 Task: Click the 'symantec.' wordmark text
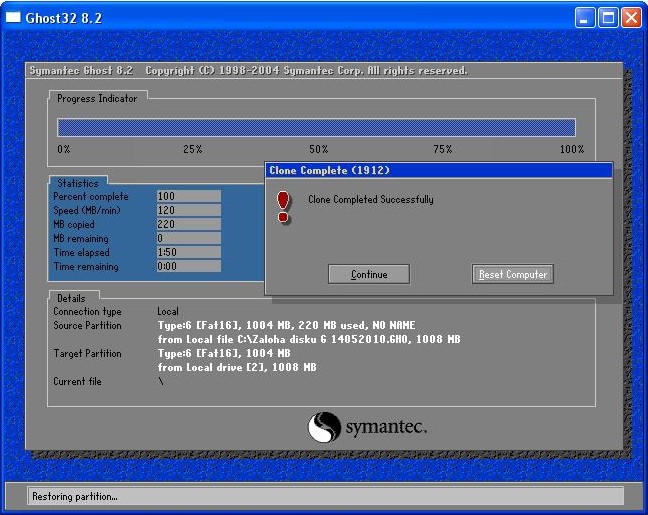coord(386,427)
